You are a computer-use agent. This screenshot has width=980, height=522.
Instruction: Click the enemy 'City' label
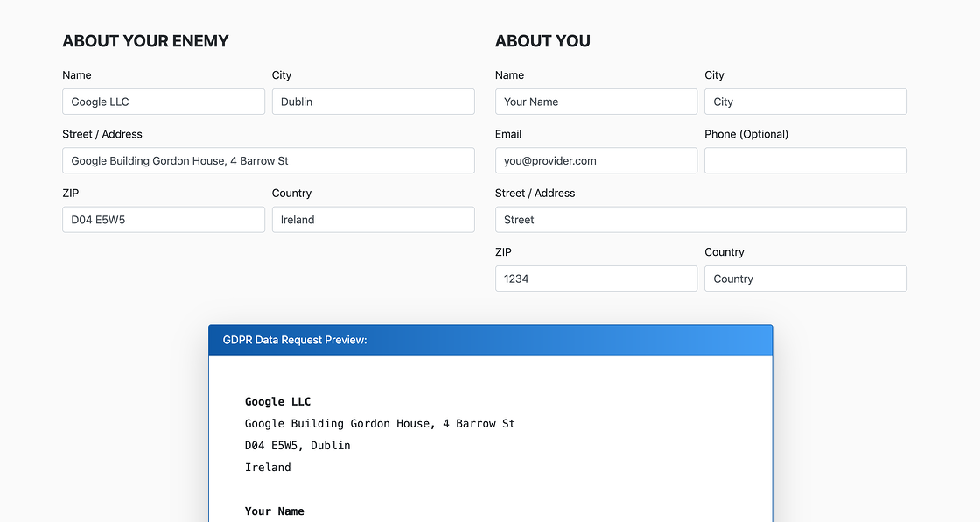pyautogui.click(x=281, y=75)
